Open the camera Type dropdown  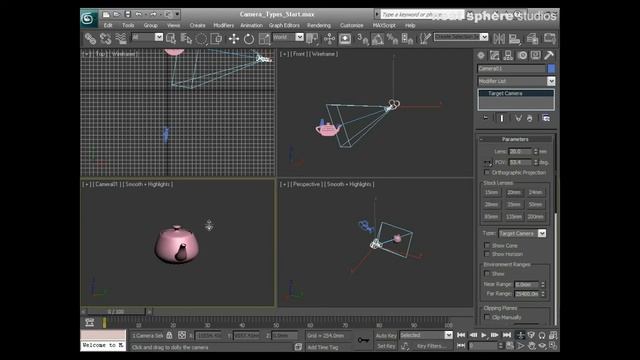[522, 233]
